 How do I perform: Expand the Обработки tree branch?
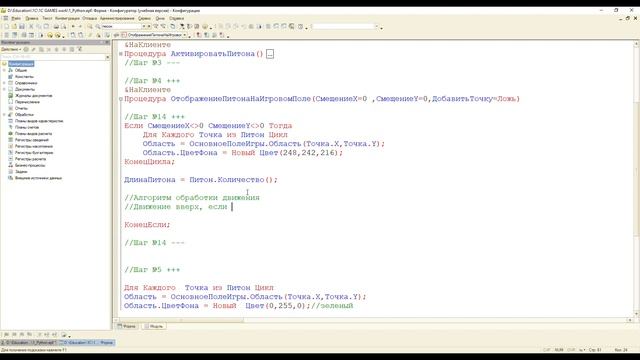point(4,115)
